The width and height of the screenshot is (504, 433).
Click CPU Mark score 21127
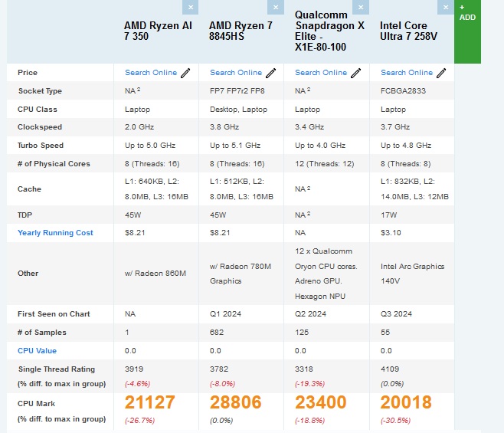pos(150,402)
